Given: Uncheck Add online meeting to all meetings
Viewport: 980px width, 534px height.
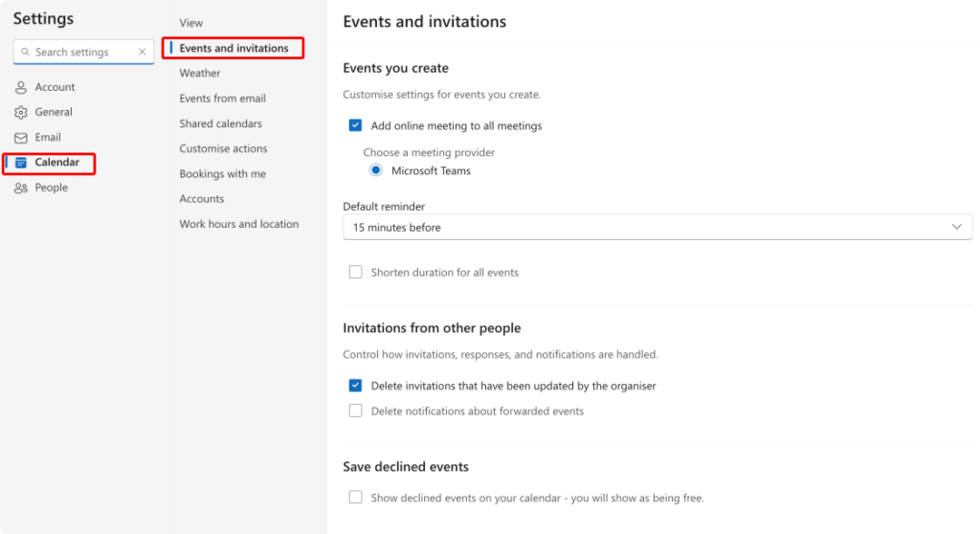Looking at the screenshot, I should point(355,125).
